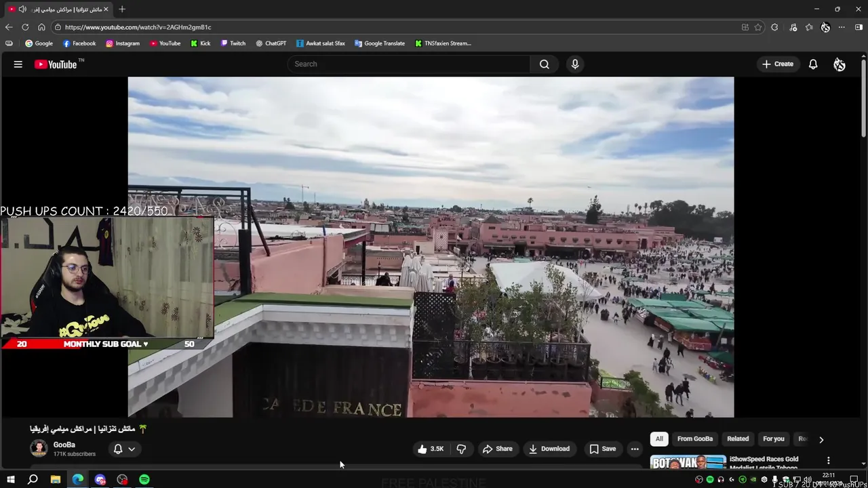Save video to a playlist
This screenshot has width=868, height=488.
[602, 449]
